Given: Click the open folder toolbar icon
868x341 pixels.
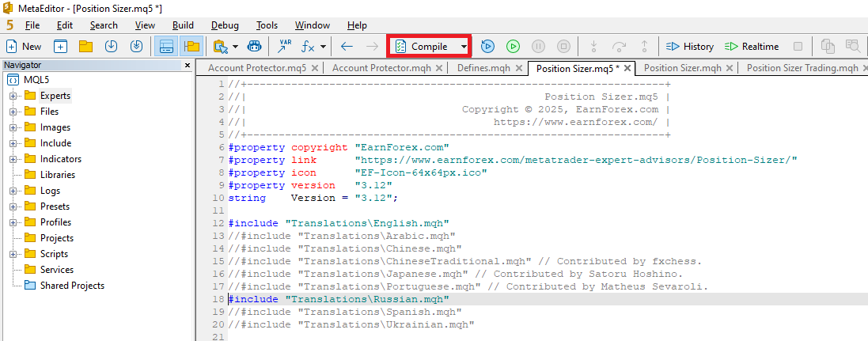Looking at the screenshot, I should [85, 47].
